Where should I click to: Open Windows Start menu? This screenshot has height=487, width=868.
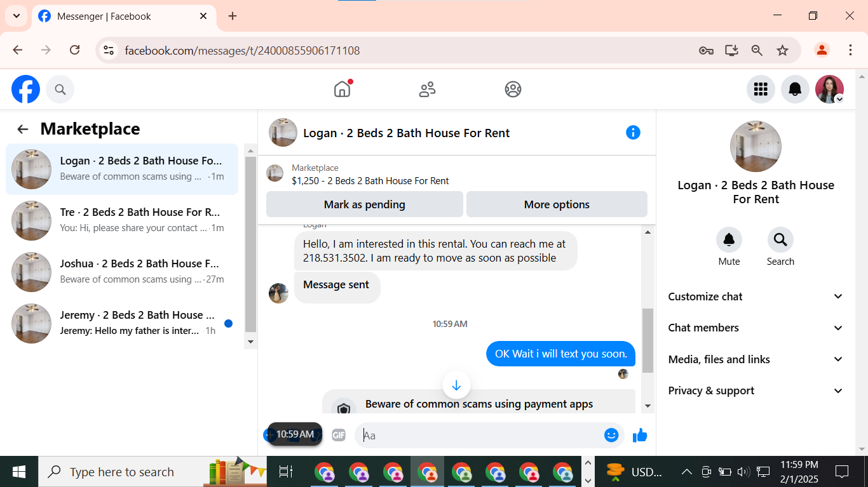pos(19,472)
